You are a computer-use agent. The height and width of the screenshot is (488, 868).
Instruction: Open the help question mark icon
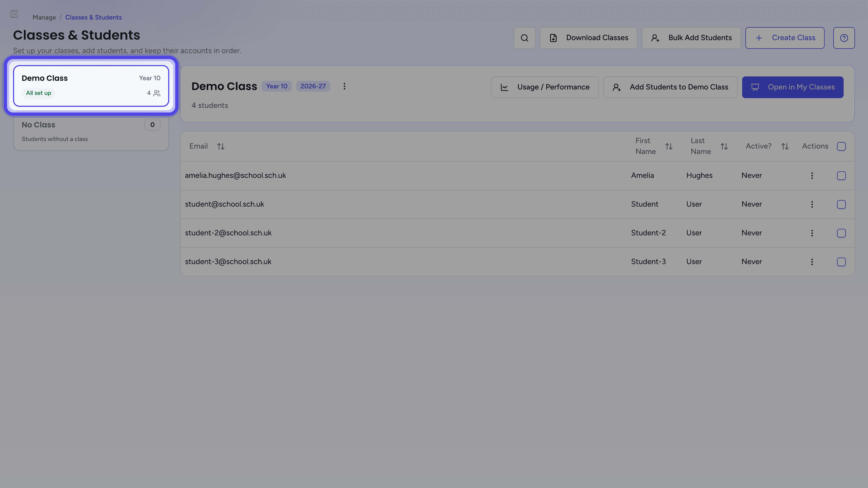[844, 38]
